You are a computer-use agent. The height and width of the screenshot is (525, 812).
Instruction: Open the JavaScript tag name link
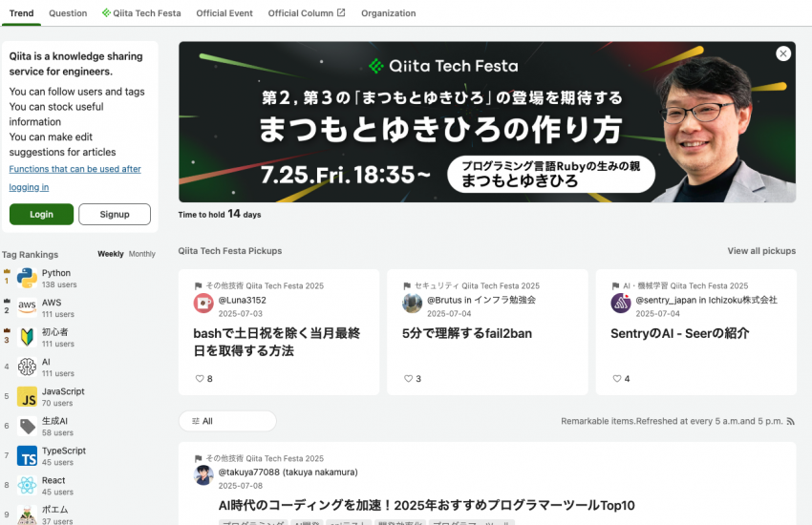point(63,391)
